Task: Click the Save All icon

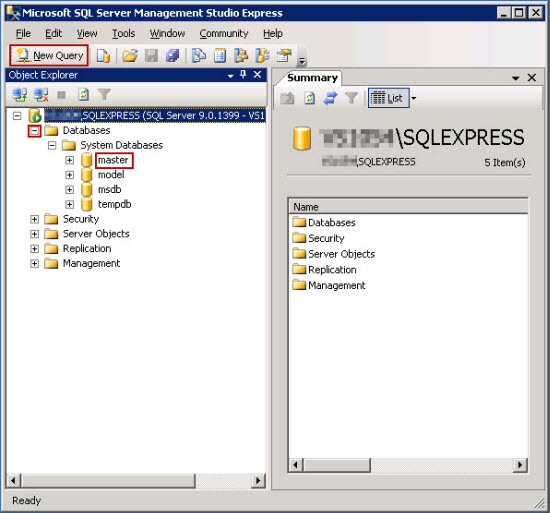Action: [x=173, y=56]
